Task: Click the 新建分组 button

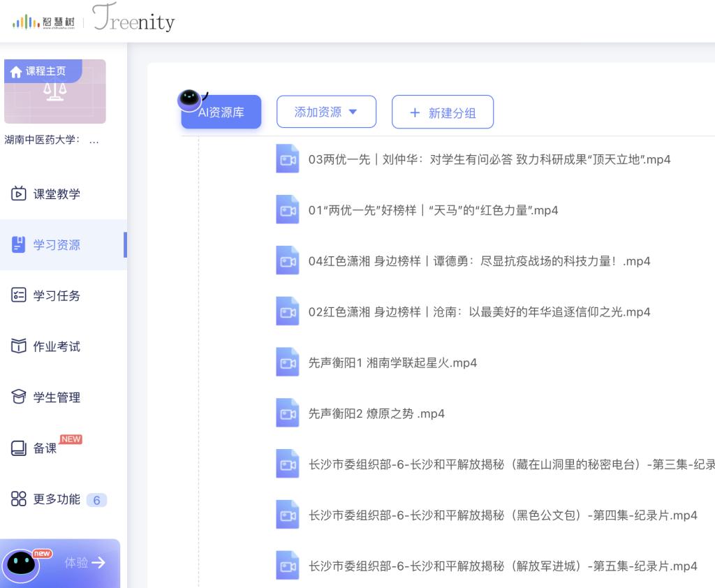Action: point(442,112)
